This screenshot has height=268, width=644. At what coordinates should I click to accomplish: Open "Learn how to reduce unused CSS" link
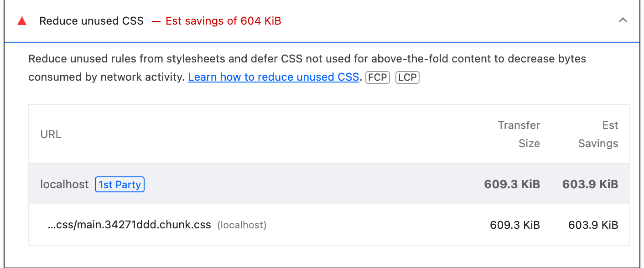[273, 77]
